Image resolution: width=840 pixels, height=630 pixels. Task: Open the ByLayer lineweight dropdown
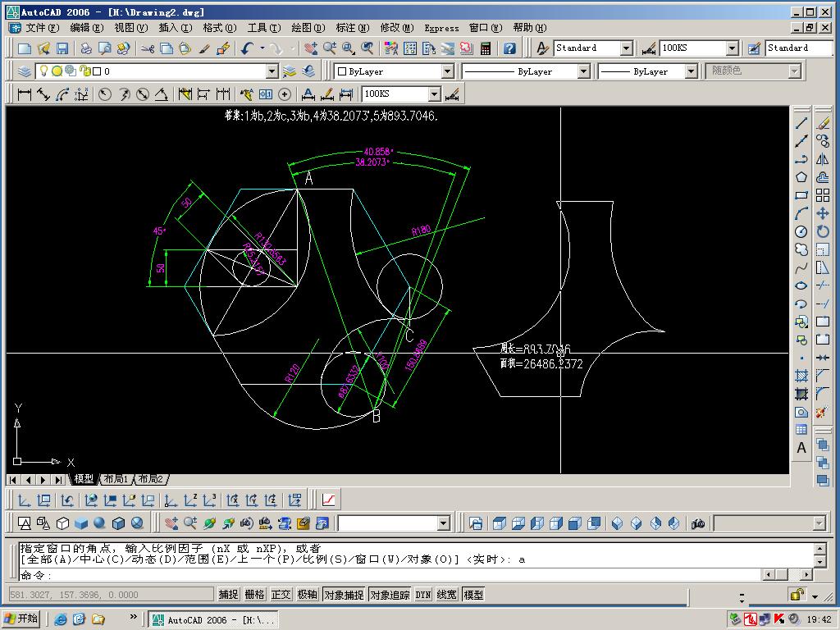coord(691,71)
